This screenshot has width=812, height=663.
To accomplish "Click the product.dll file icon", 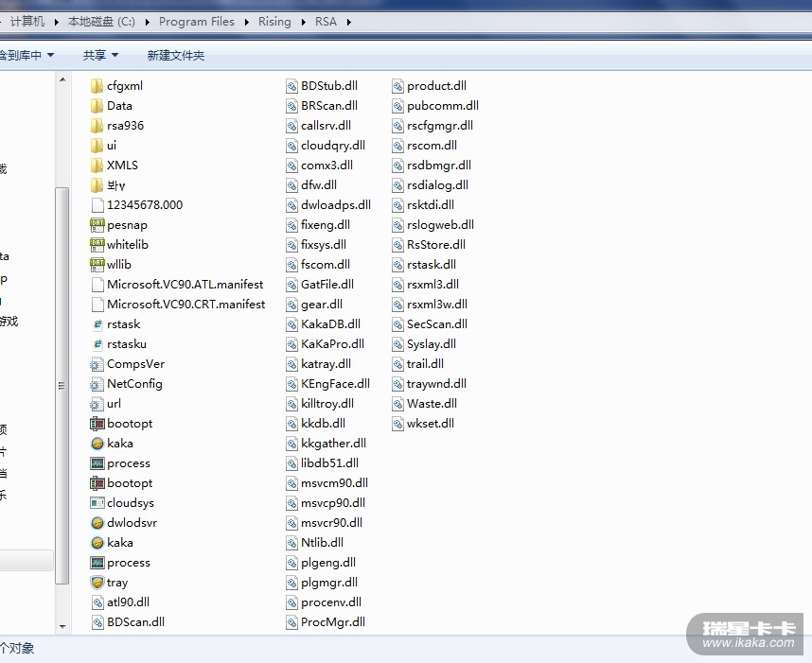I will 397,86.
